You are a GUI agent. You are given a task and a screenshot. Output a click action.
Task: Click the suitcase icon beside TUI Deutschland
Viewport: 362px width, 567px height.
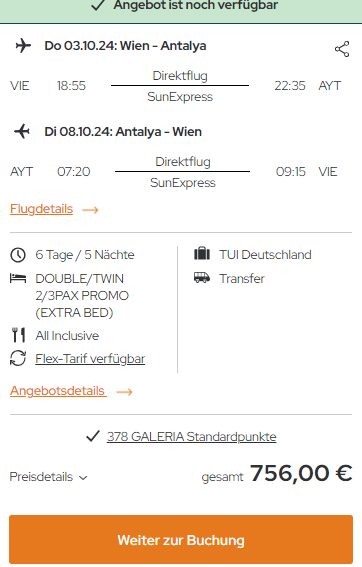pyautogui.click(x=202, y=254)
